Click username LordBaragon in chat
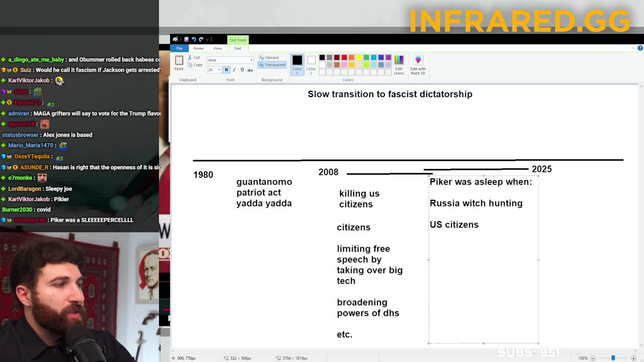Viewport: 644px width, 362px height. [25, 189]
